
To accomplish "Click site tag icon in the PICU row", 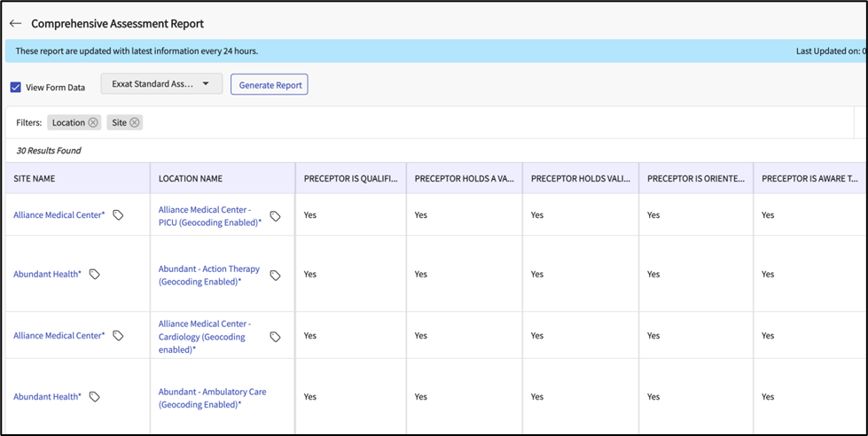I will [x=118, y=215].
